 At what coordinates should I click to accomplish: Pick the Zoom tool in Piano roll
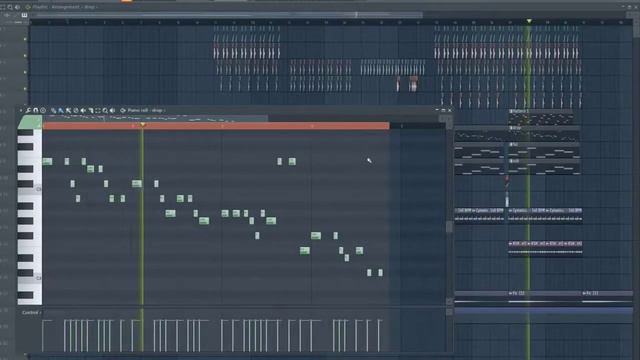(105, 110)
